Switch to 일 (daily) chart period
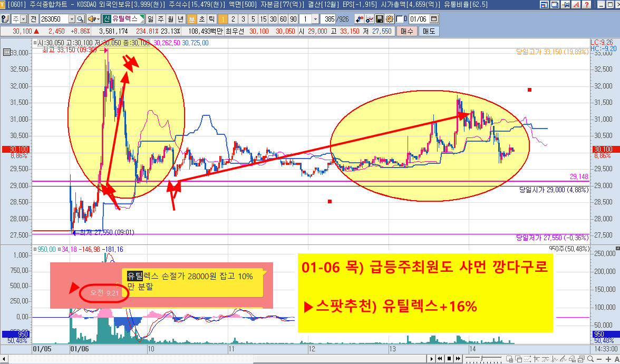 (x=151, y=19)
